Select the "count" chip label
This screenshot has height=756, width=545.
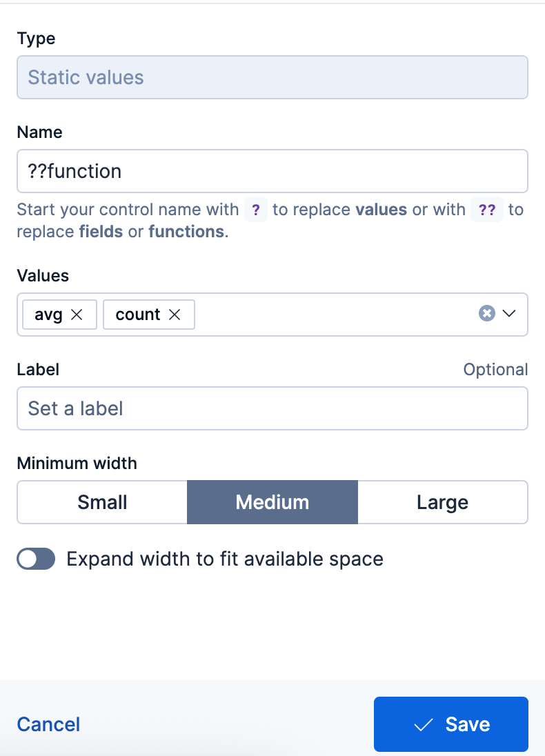tap(137, 314)
